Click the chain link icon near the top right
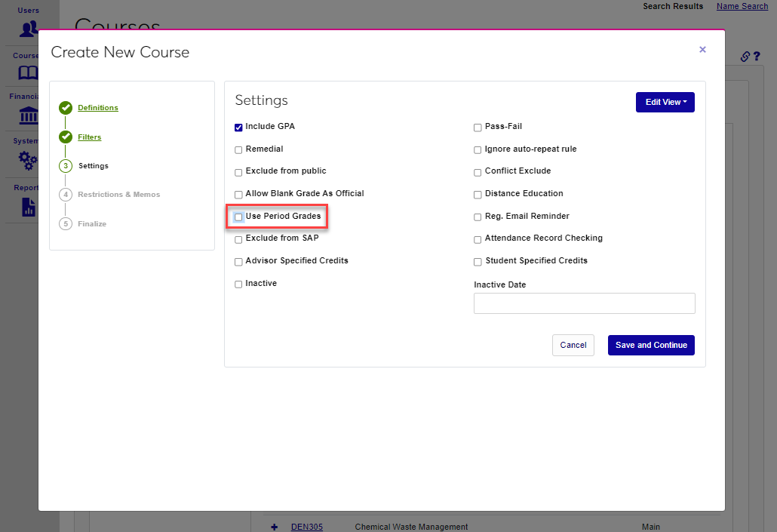This screenshot has height=532, width=777. pyautogui.click(x=745, y=56)
